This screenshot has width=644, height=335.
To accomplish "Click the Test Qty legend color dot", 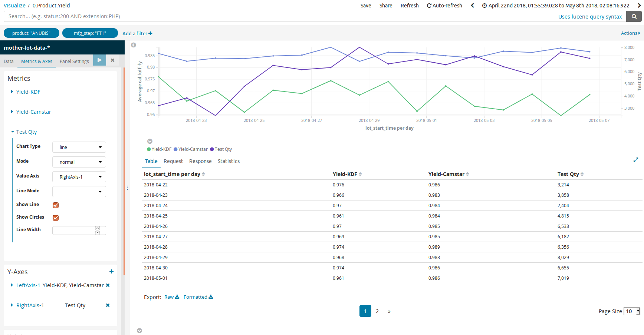I will pos(212,149).
